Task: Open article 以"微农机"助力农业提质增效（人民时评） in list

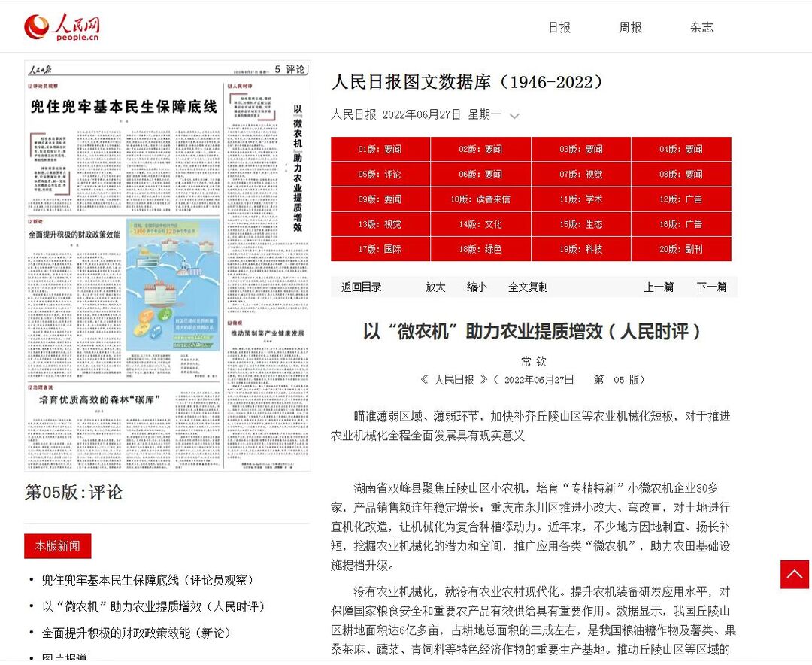Action: [153, 606]
